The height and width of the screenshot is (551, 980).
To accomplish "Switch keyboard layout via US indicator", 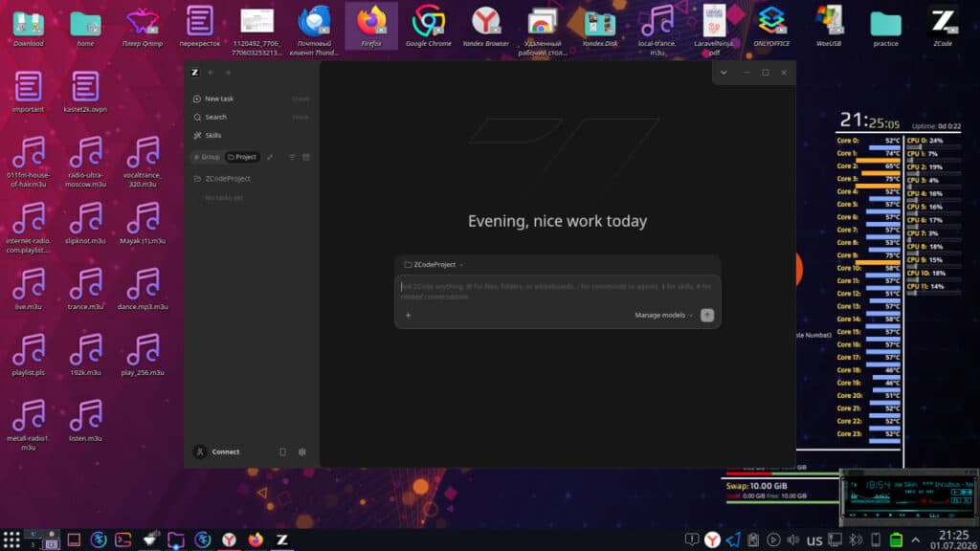I will 814,540.
